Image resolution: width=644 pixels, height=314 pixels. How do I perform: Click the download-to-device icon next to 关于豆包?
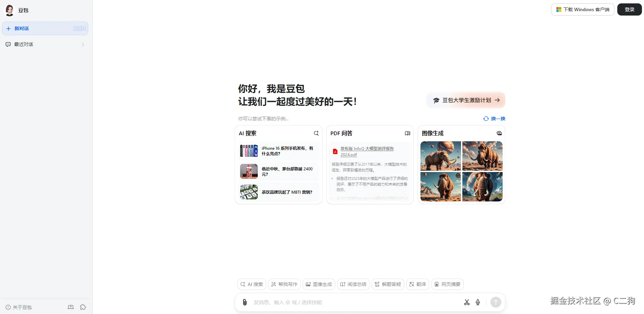71,307
